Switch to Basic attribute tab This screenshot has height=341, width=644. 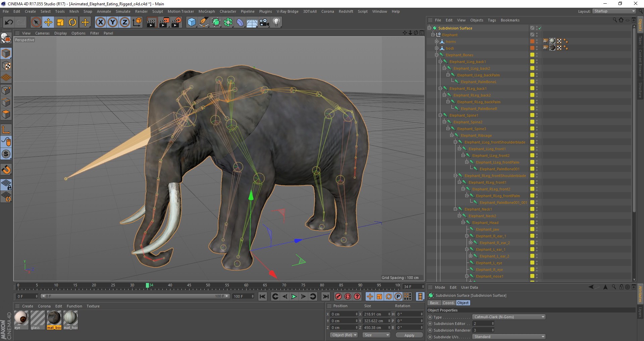434,303
